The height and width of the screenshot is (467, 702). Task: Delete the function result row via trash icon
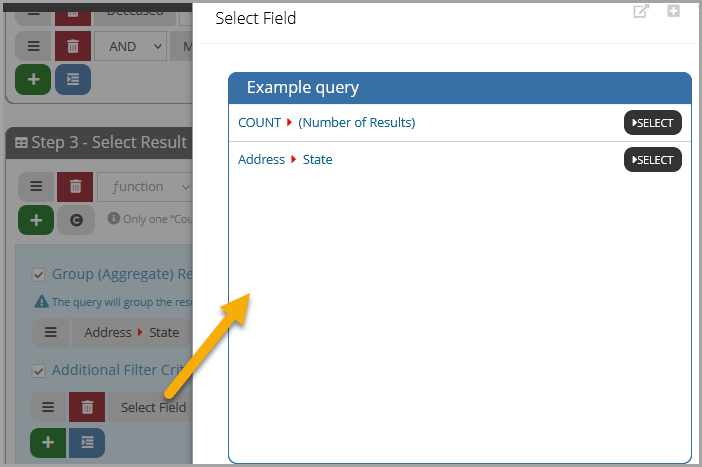[75, 187]
